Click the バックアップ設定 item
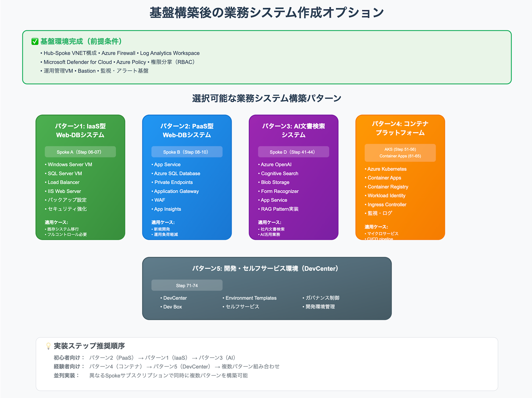532x398 pixels. point(65,200)
